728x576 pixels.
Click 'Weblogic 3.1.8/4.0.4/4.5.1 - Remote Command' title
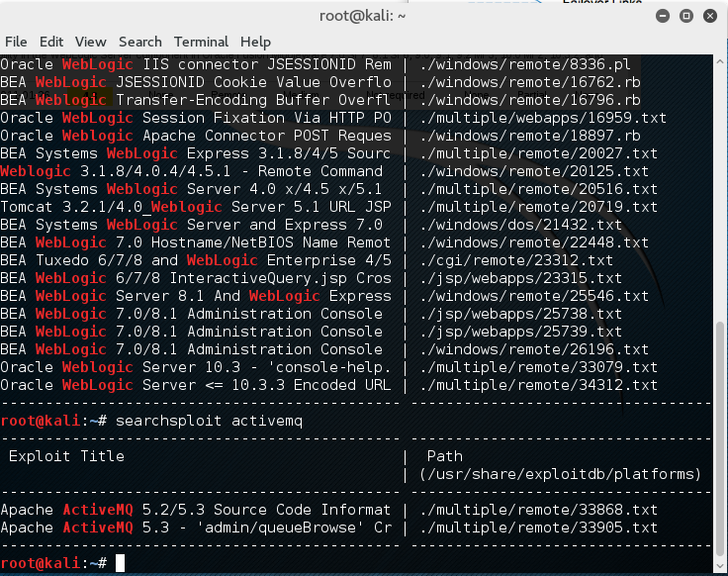191,171
